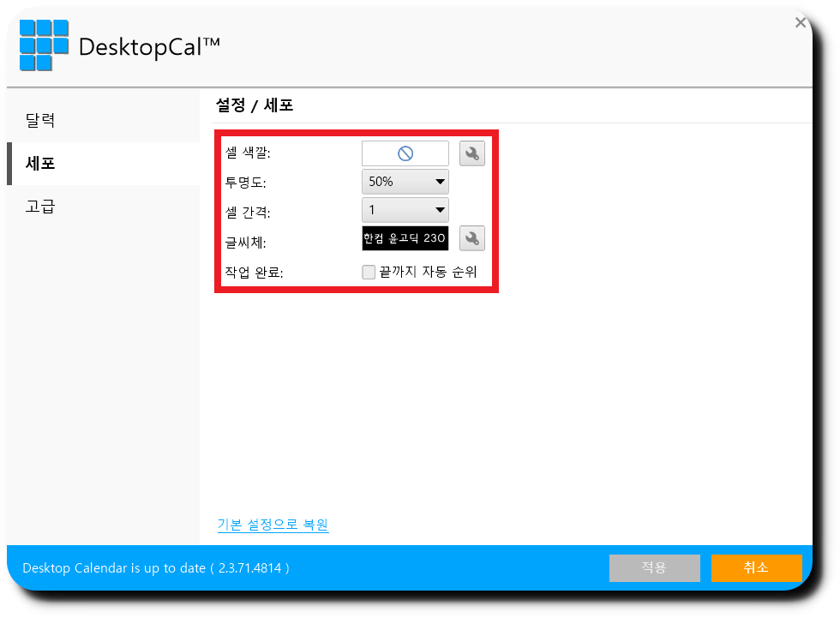The image size is (840, 618).
Task: Click the 작업 완료: label
Action: pos(254,273)
